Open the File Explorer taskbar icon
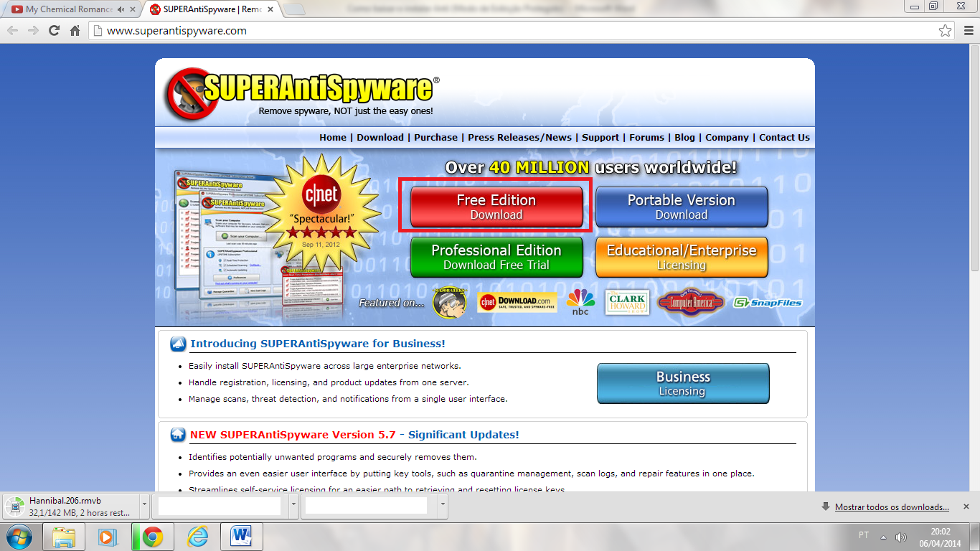This screenshot has height=551, width=980. pyautogui.click(x=64, y=537)
